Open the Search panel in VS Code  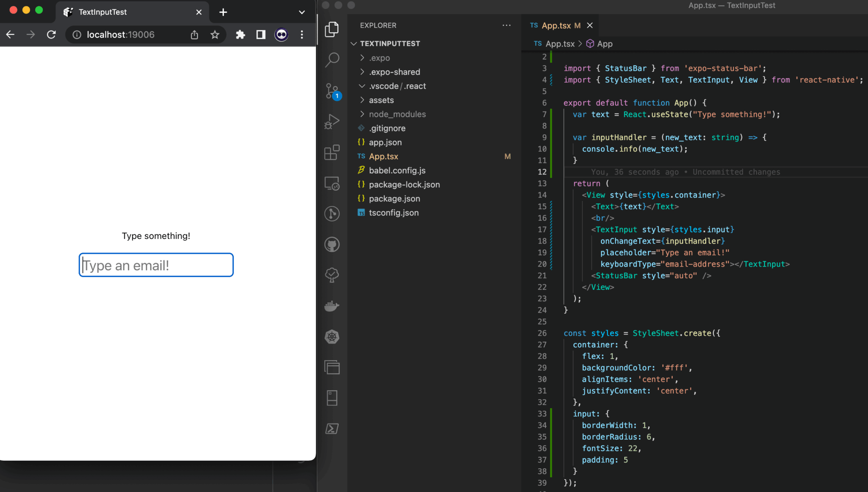tap(332, 60)
